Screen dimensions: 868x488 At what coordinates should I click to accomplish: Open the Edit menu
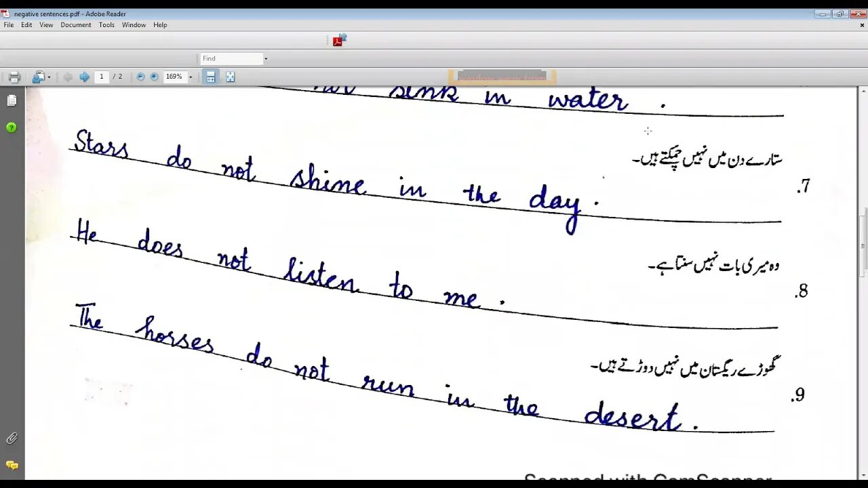pyautogui.click(x=26, y=25)
